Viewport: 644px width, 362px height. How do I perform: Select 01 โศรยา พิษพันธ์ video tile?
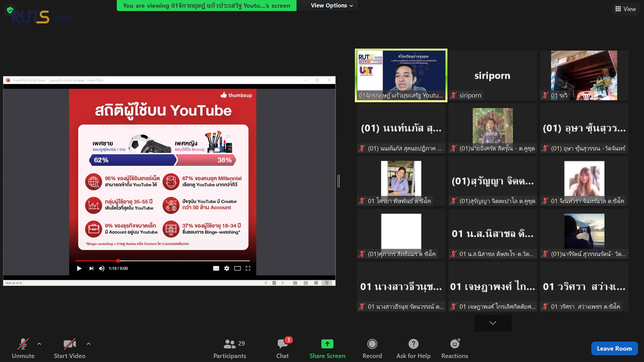(x=401, y=181)
